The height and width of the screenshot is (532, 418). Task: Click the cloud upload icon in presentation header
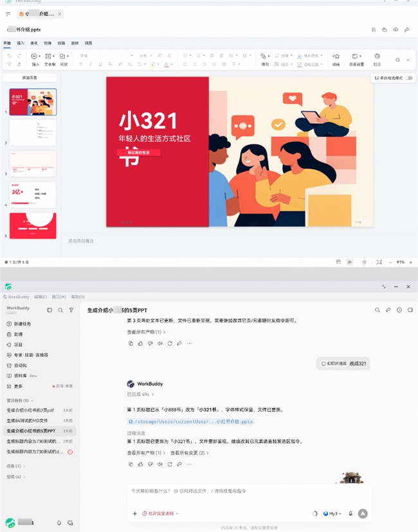click(395, 30)
